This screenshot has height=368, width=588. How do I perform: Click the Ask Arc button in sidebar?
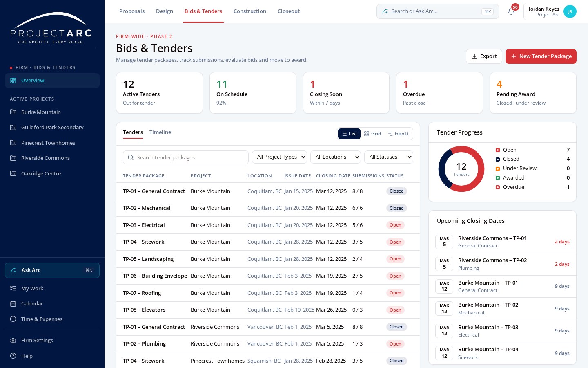click(52, 270)
